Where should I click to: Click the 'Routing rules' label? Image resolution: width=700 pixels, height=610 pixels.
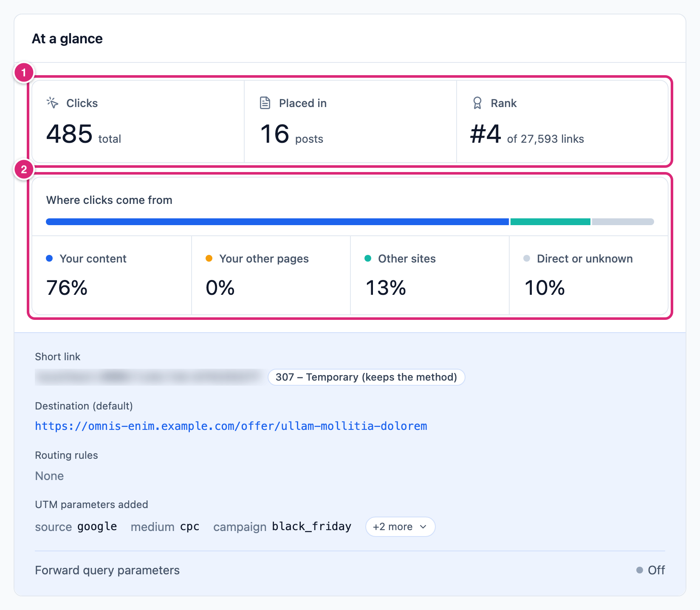[66, 455]
